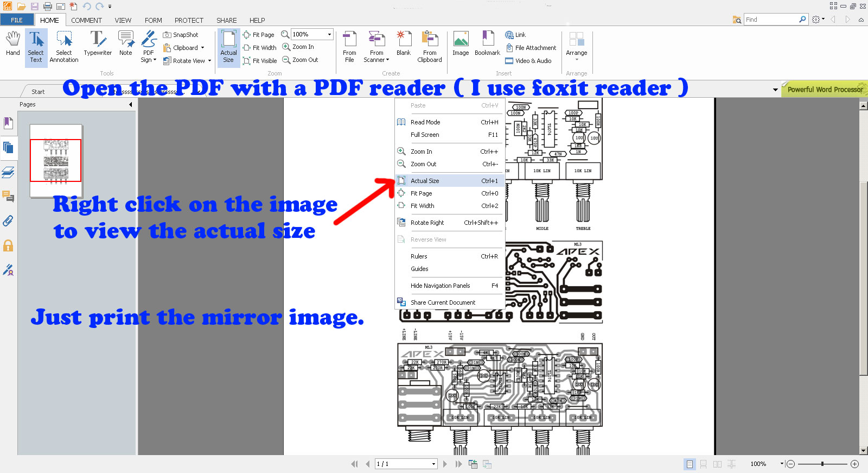Click Actual Size in the ribbon
Screen dimensions: 868x473
coord(228,47)
